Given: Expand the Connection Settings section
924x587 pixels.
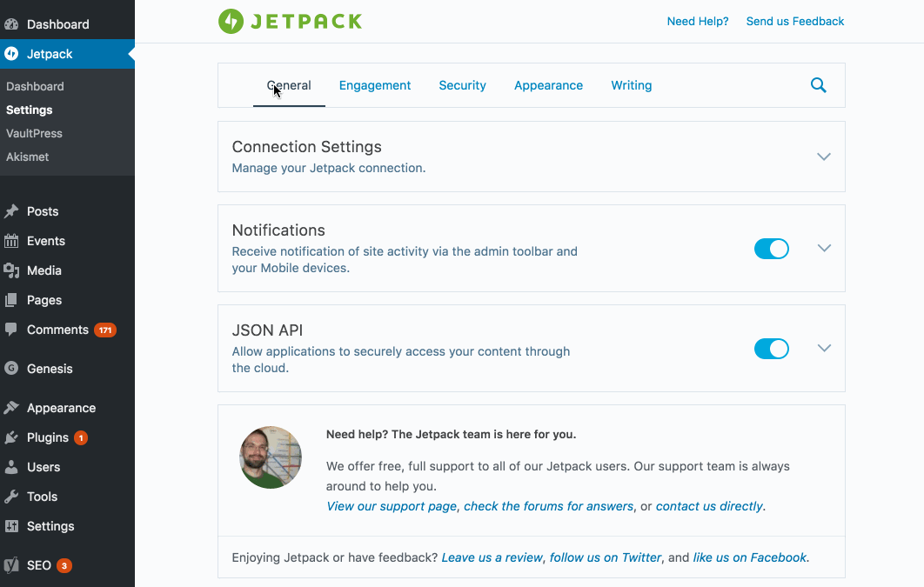Looking at the screenshot, I should tap(824, 157).
